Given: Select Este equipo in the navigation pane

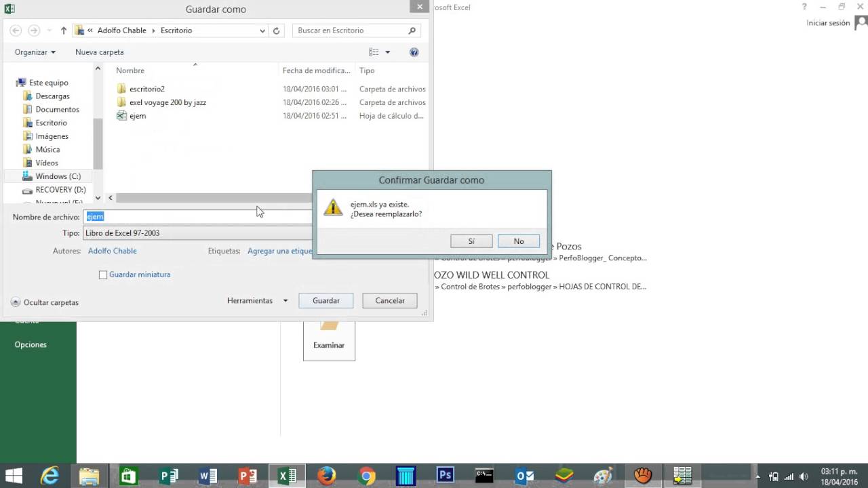Looking at the screenshot, I should pyautogui.click(x=49, y=83).
